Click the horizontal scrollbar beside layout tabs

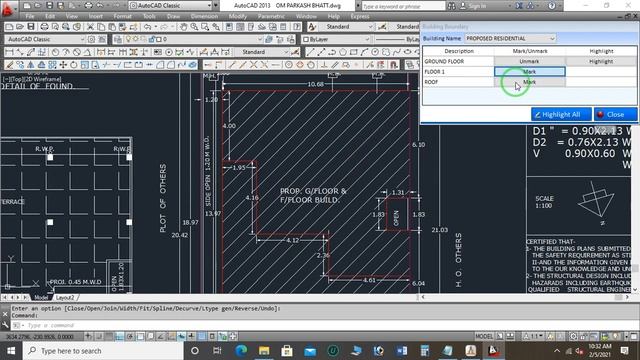click(525, 297)
